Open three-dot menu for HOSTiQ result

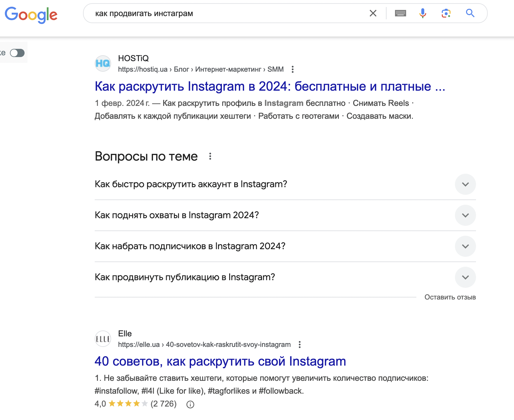292,69
